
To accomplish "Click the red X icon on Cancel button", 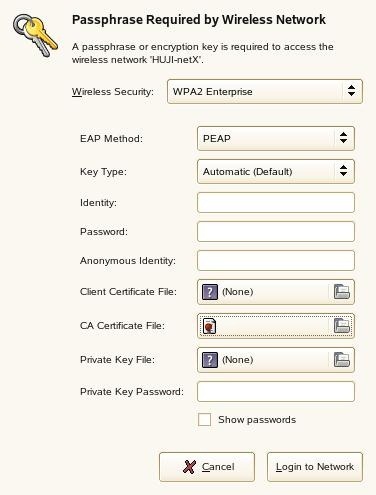I will (189, 467).
